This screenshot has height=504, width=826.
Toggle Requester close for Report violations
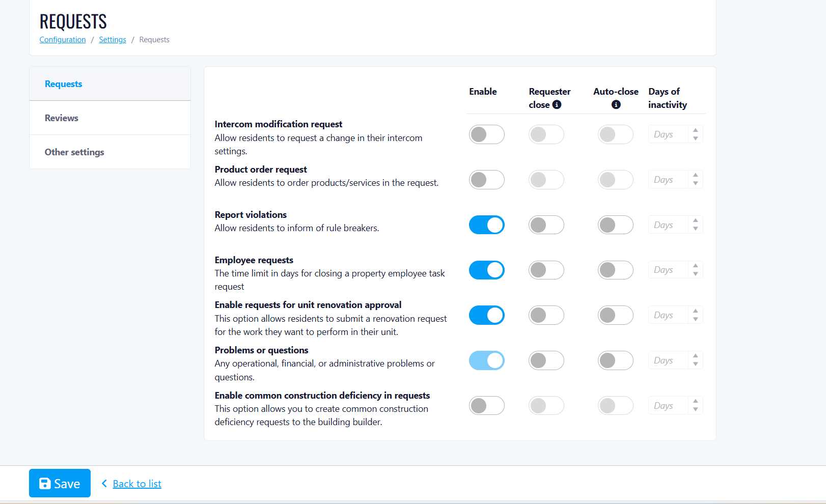(x=546, y=225)
